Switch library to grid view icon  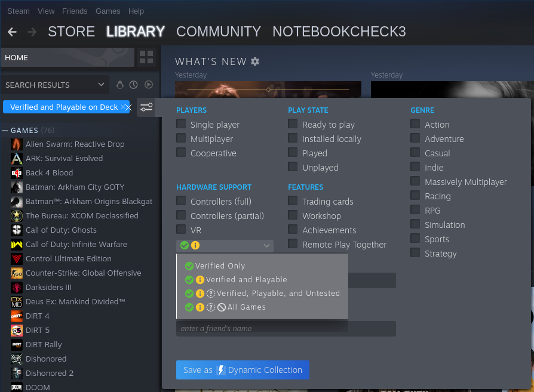click(146, 57)
